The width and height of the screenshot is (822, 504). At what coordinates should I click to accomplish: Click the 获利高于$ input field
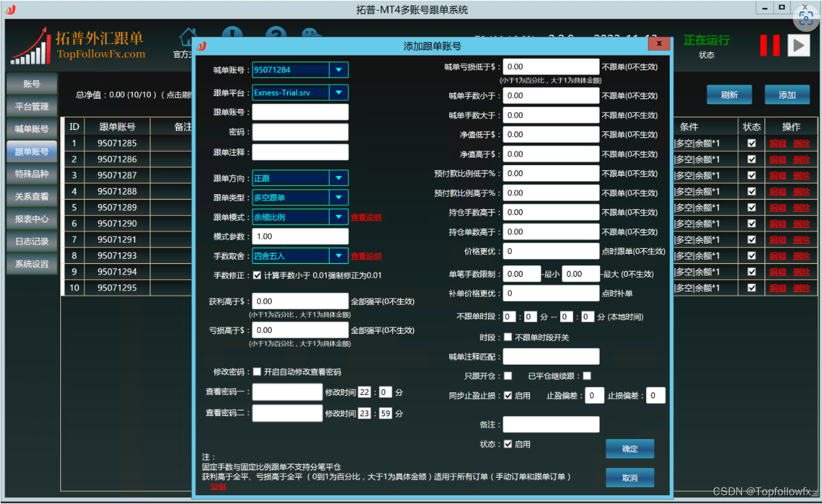(300, 301)
